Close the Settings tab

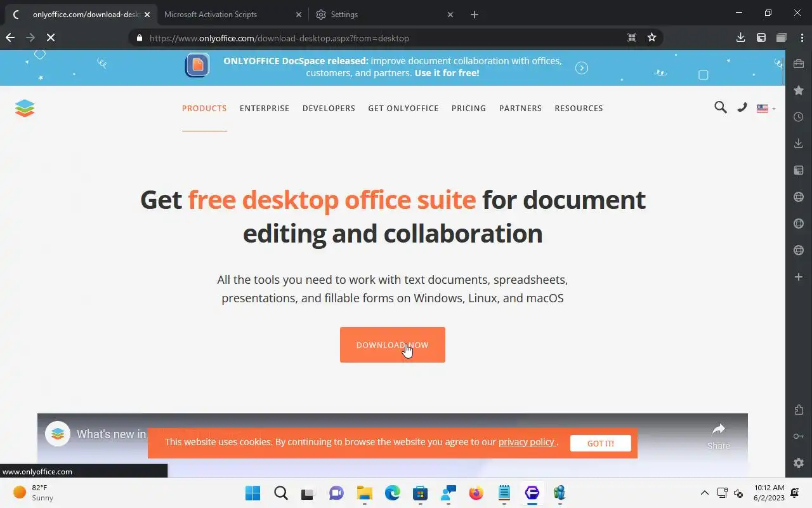click(x=450, y=14)
